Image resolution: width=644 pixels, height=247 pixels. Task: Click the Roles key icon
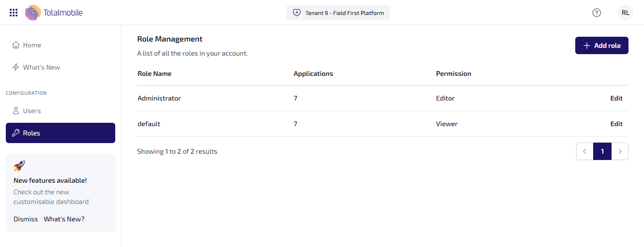tap(15, 133)
